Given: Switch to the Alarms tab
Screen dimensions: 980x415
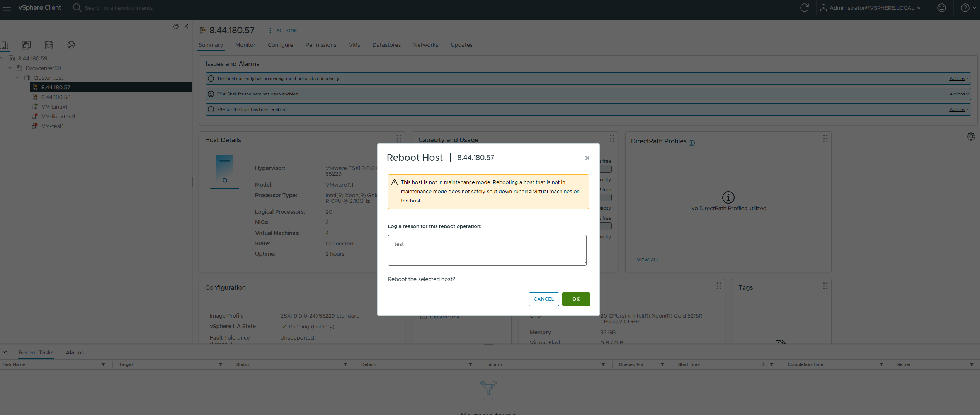Looking at the screenshot, I should pos(75,352).
